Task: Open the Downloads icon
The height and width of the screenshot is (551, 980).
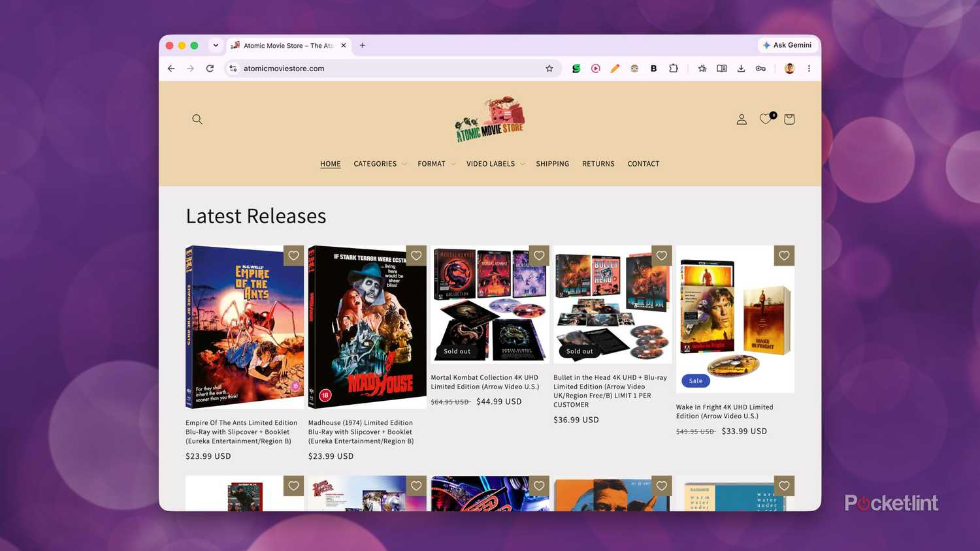Action: (741, 69)
